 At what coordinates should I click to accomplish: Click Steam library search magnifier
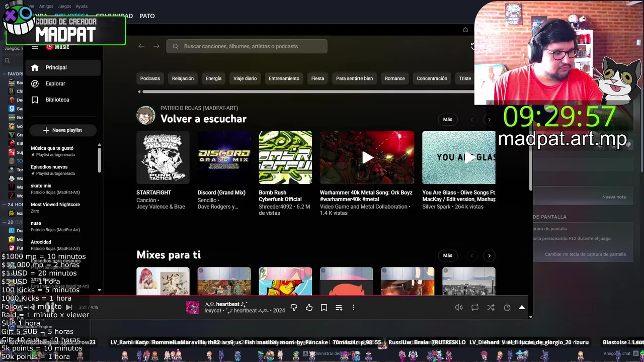coord(7,61)
